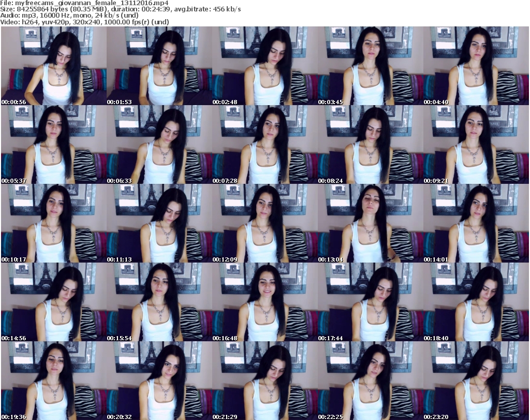The width and height of the screenshot is (530, 420).
Task: Select the thumbnail stamped 00:00:56
Action: [54, 66]
